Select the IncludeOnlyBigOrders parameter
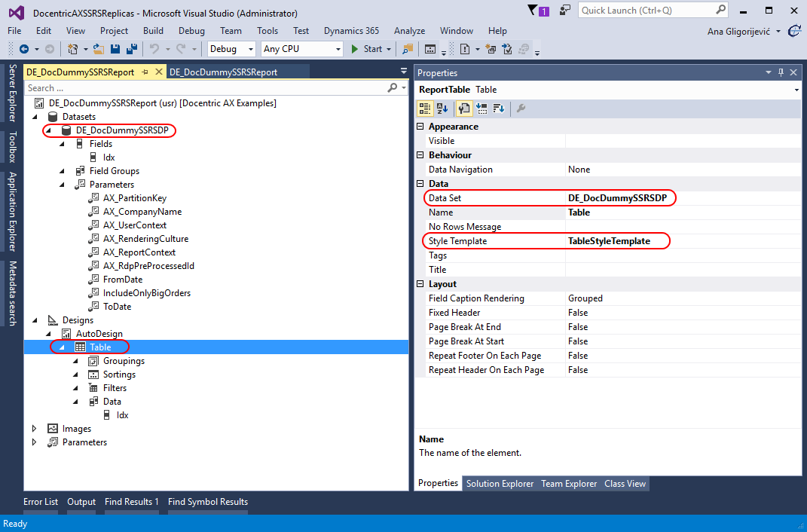 click(x=147, y=293)
